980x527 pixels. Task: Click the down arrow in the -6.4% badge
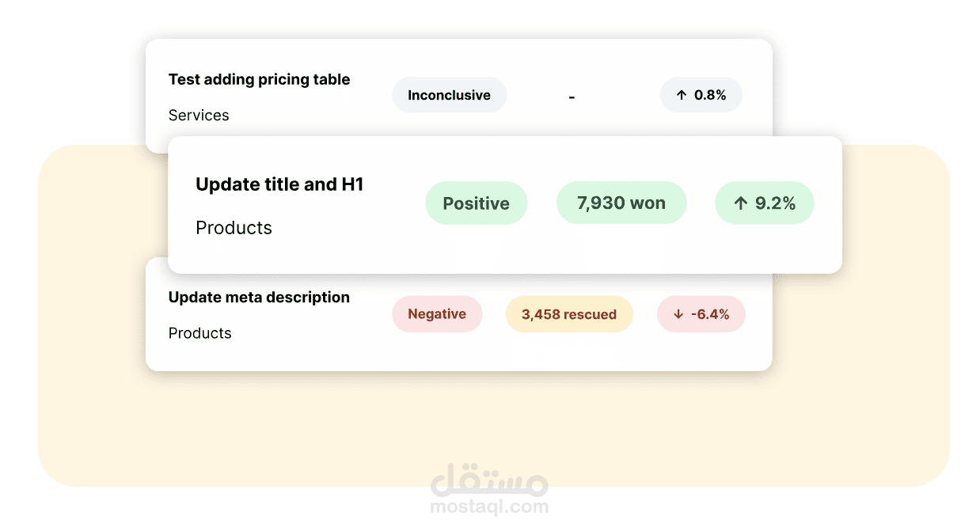click(678, 314)
